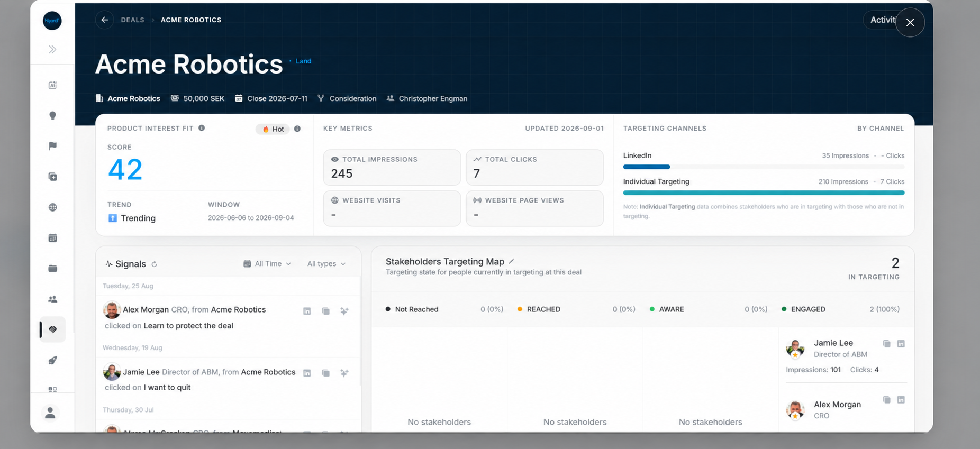
Task: Open LinkedIn from Jamie Lee's stakeholder card
Action: pos(901,344)
